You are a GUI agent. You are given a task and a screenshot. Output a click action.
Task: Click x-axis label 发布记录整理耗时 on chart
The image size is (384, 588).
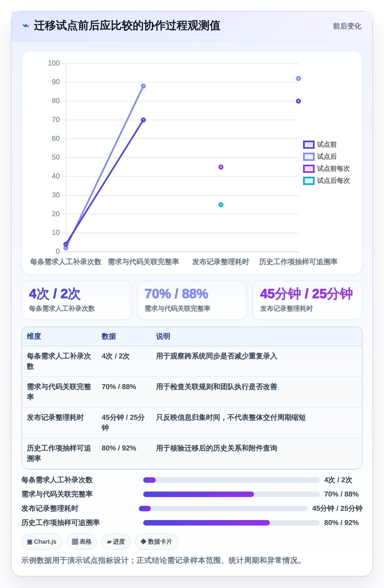point(221,262)
